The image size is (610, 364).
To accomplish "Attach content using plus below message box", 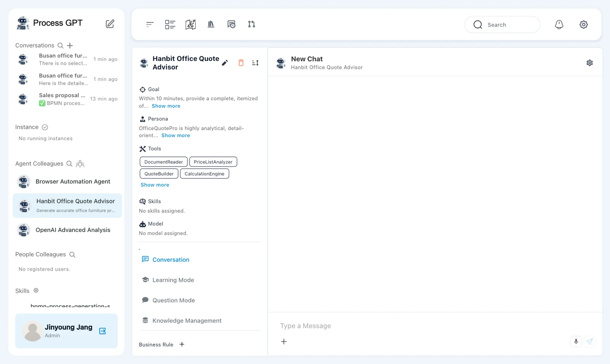I will pos(284,342).
